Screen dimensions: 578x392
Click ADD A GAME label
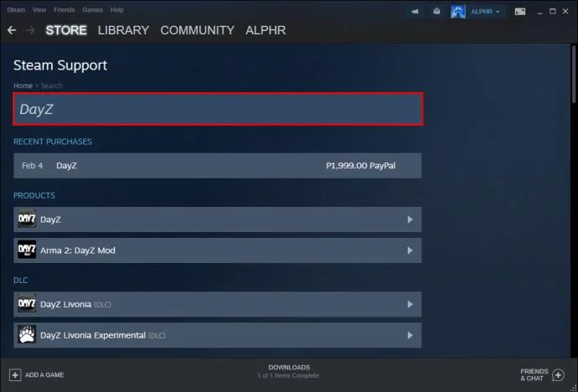[x=44, y=375]
